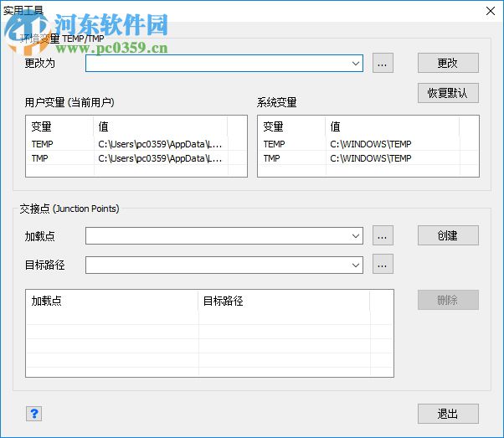The image size is (504, 438).
Task: Expand the 更改为 dropdown arrow
Action: (x=356, y=64)
